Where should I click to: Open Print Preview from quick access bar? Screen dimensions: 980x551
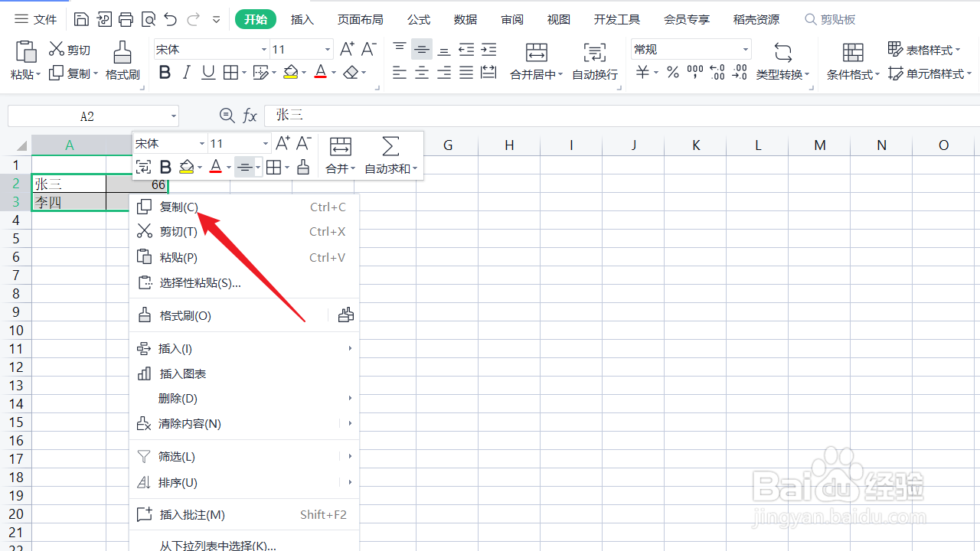coord(149,19)
